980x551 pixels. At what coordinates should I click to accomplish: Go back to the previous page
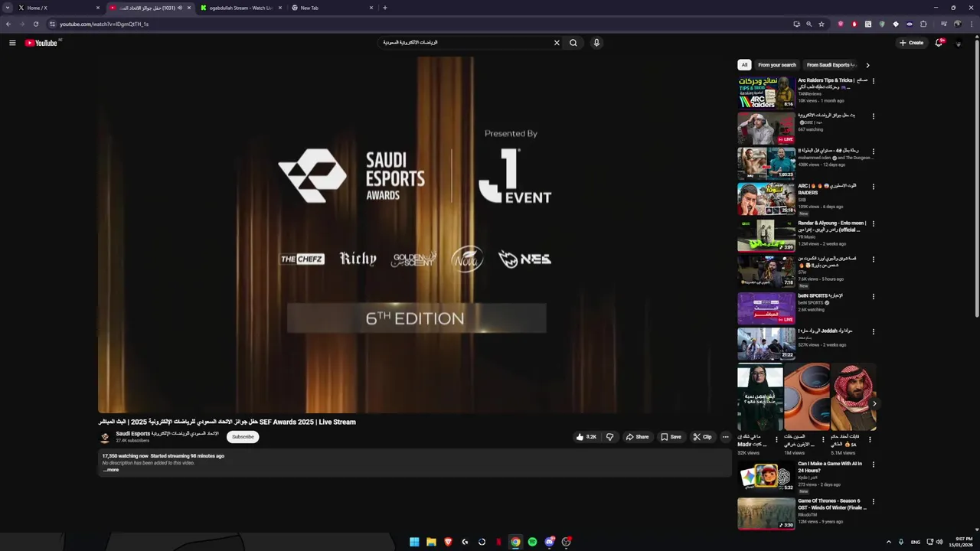point(8,24)
